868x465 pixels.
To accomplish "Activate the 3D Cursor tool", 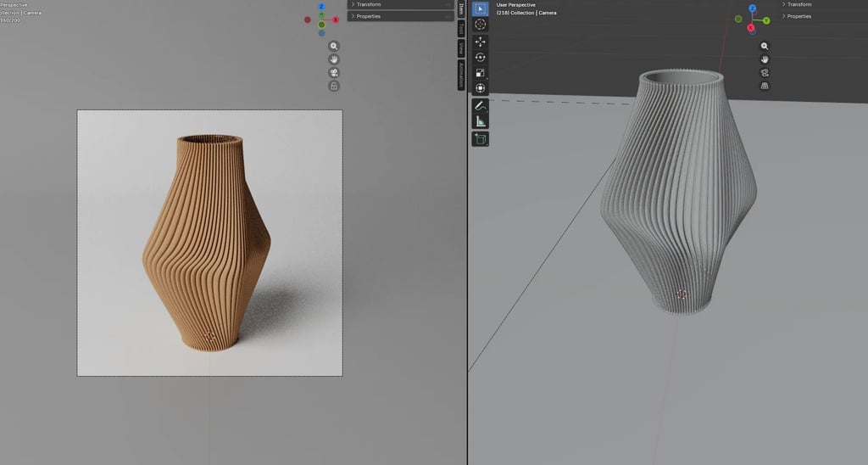I will (480, 25).
